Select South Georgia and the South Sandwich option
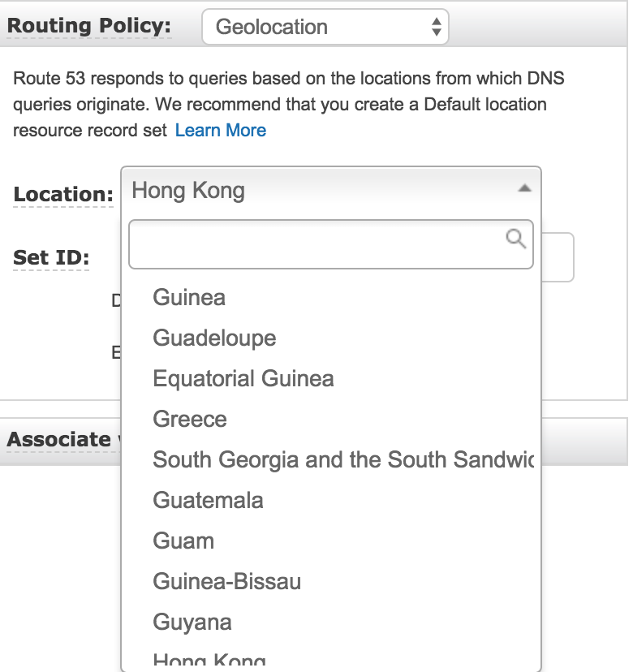This screenshot has width=633, height=672. pyautogui.click(x=331, y=459)
